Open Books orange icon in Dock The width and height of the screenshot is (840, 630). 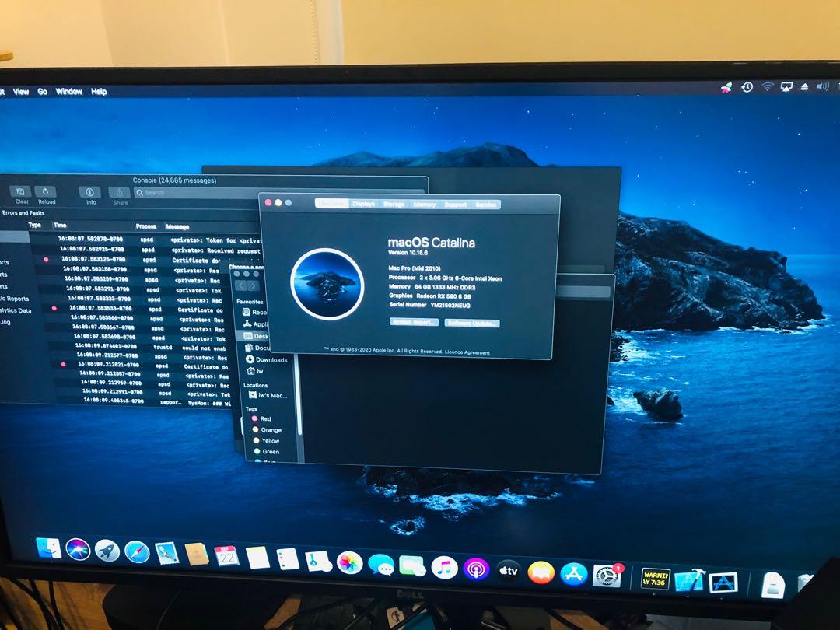(541, 572)
